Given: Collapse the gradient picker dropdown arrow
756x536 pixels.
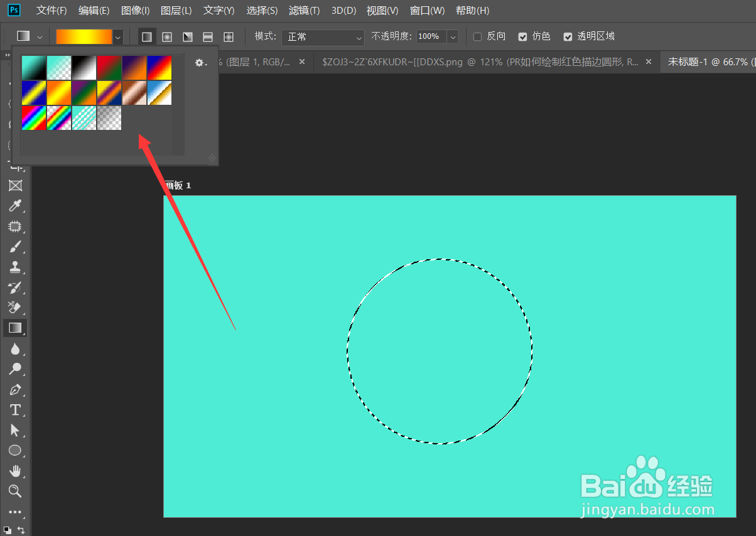Looking at the screenshot, I should (x=118, y=36).
